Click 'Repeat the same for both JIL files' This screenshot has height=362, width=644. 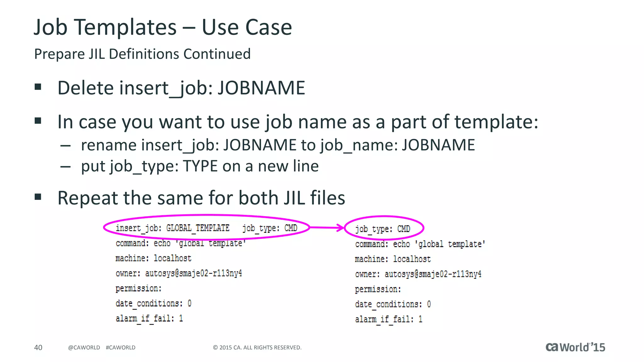(x=201, y=198)
